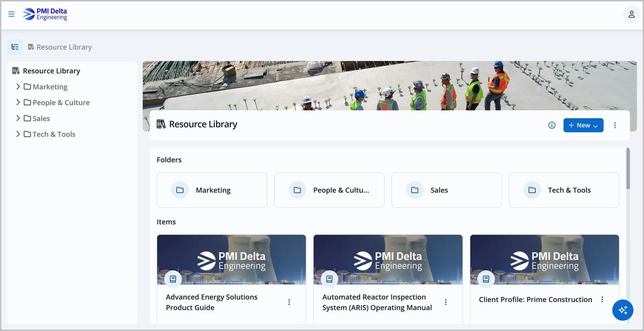Open the hamburger navigation menu
This screenshot has width=644, height=331.
coord(11,14)
